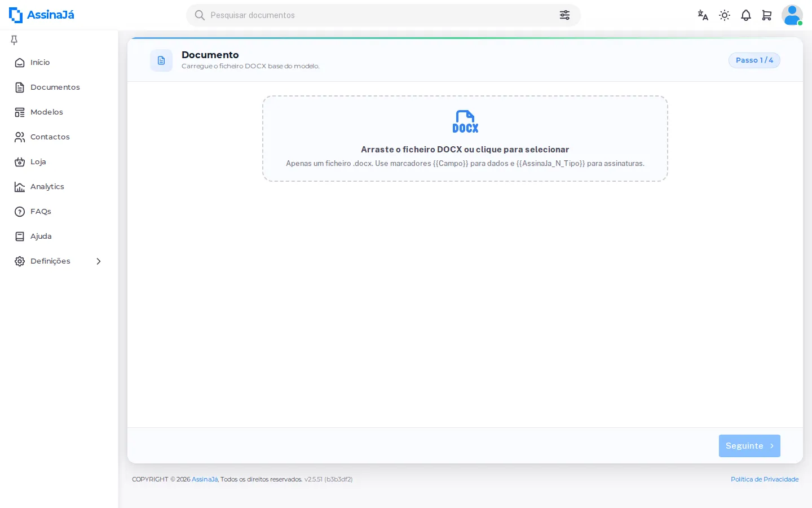The height and width of the screenshot is (508, 812).
Task: Toggle light/dark theme sun icon
Action: click(x=725, y=15)
